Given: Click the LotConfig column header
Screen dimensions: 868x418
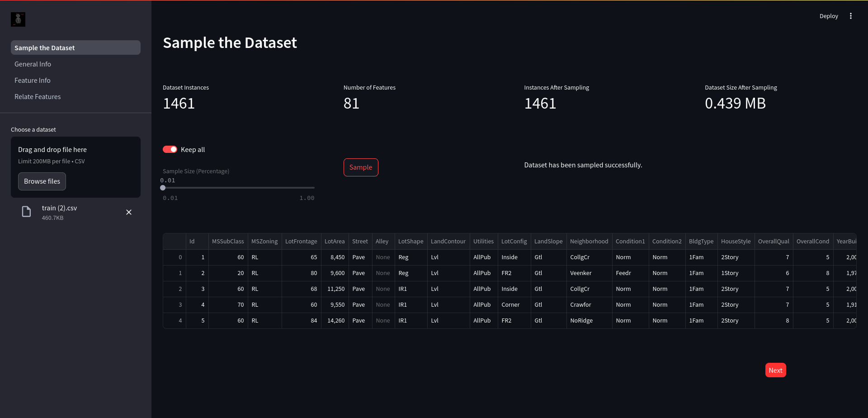Looking at the screenshot, I should pyautogui.click(x=514, y=241).
